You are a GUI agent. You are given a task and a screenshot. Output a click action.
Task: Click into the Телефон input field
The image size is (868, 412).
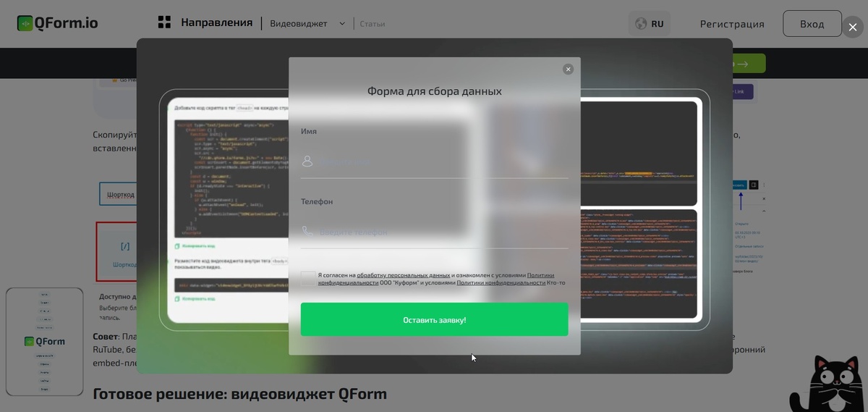(x=434, y=232)
